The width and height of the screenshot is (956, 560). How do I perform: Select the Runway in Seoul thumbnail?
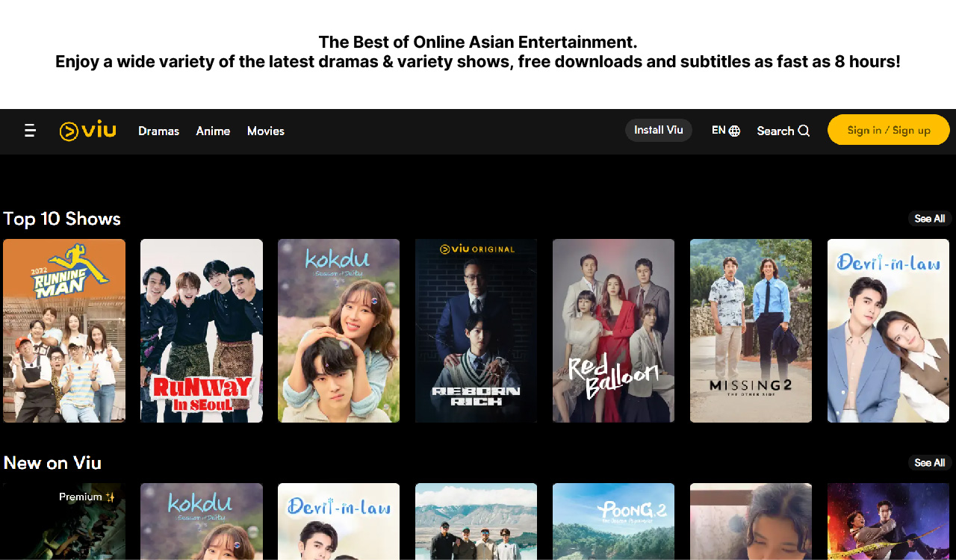pos(202,331)
